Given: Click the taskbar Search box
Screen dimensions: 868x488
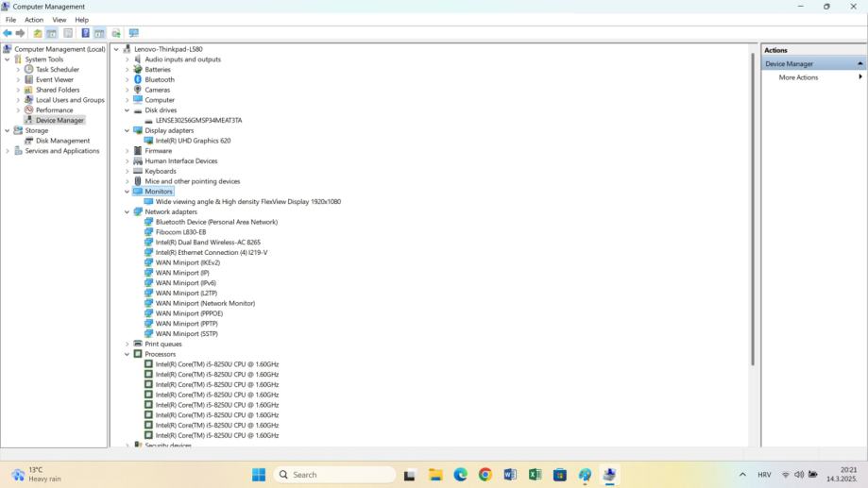Looking at the screenshot, I should click(x=334, y=475).
